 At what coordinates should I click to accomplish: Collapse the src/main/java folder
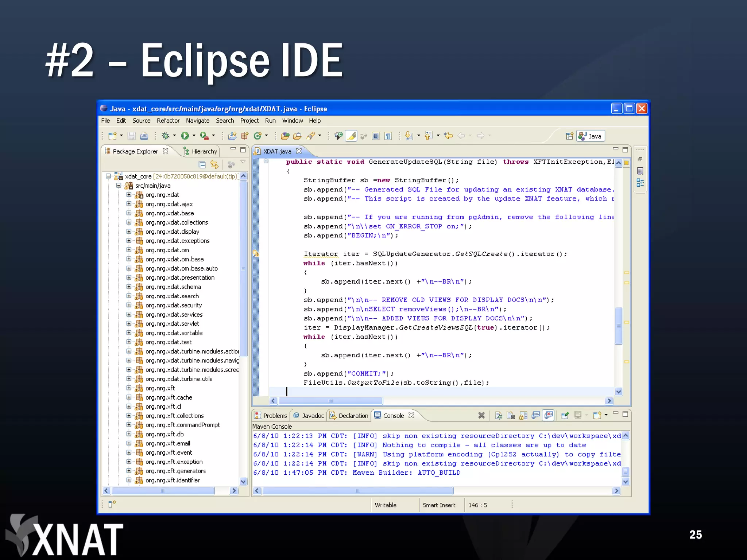point(119,185)
